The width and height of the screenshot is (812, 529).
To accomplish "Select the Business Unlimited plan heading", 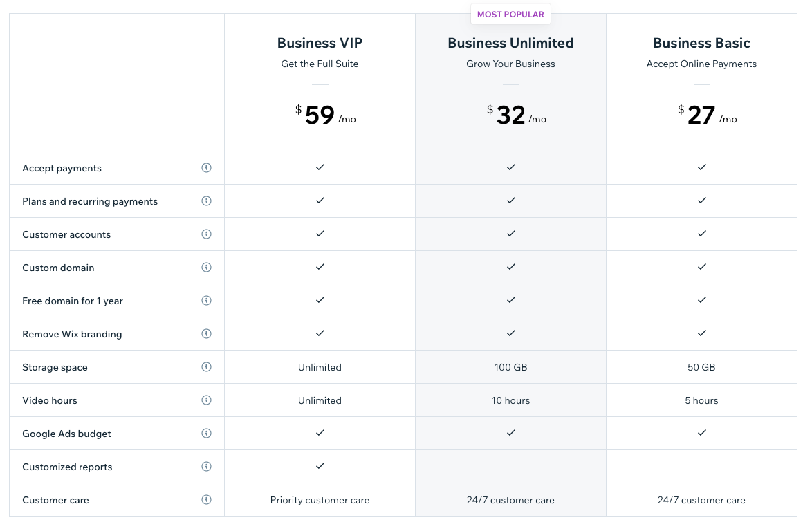I will tap(510, 43).
